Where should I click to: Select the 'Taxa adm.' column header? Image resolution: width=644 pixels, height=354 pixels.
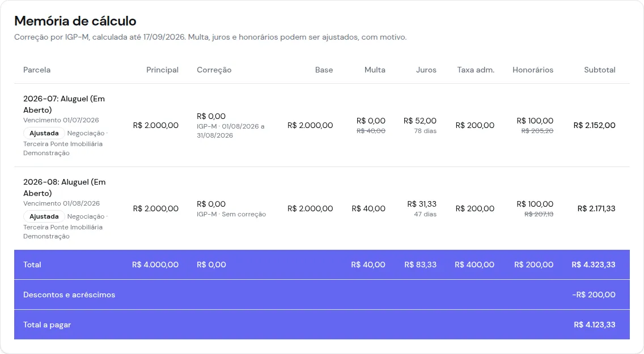pyautogui.click(x=476, y=70)
